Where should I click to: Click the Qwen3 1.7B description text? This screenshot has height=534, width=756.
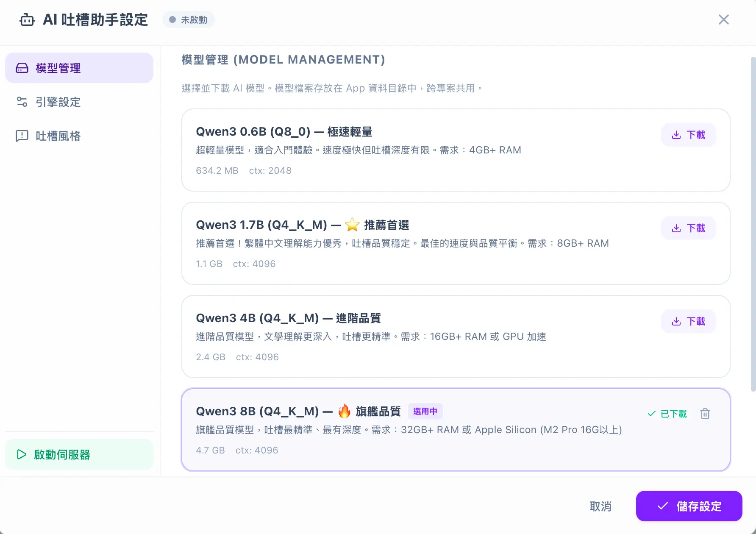[x=402, y=243]
